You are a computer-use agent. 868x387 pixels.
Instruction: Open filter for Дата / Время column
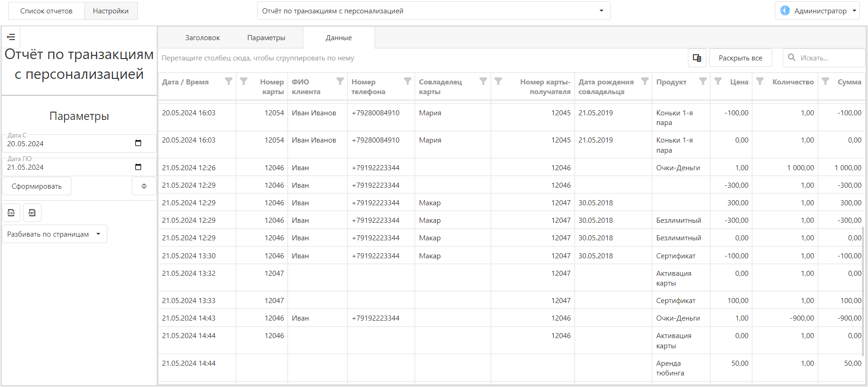click(x=229, y=81)
